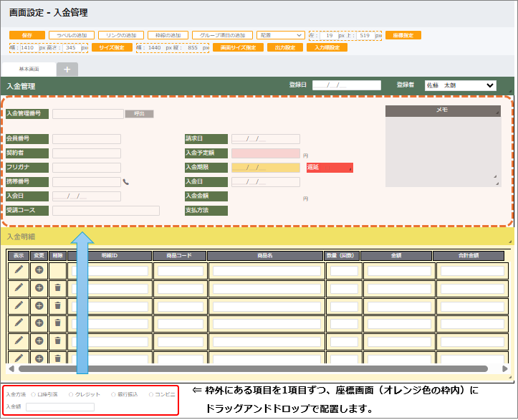The height and width of the screenshot is (420, 518).
Task: Select the クレジット payment radio option
Action: click(x=72, y=394)
